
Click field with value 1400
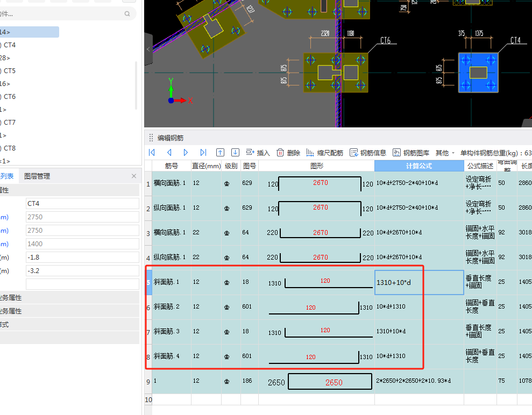pos(82,244)
